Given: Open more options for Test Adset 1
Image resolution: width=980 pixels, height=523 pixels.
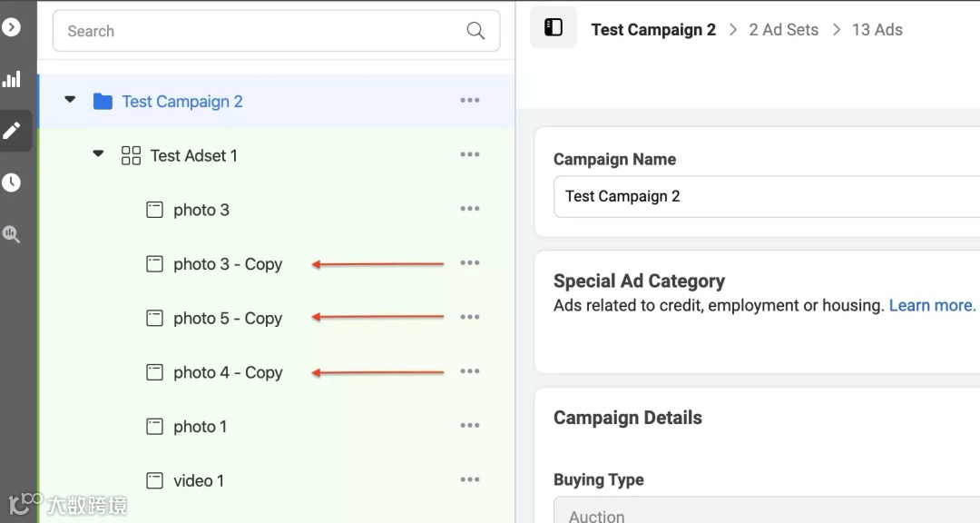Looking at the screenshot, I should click(x=470, y=155).
